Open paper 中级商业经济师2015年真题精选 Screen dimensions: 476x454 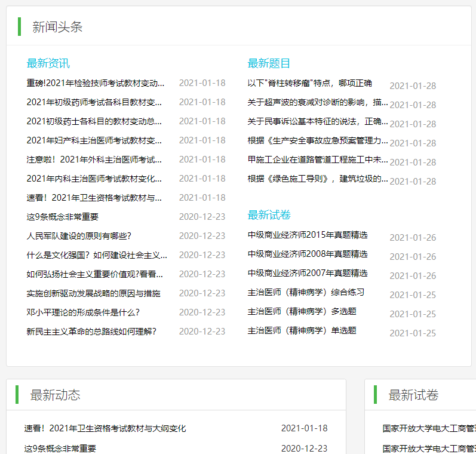coord(308,235)
